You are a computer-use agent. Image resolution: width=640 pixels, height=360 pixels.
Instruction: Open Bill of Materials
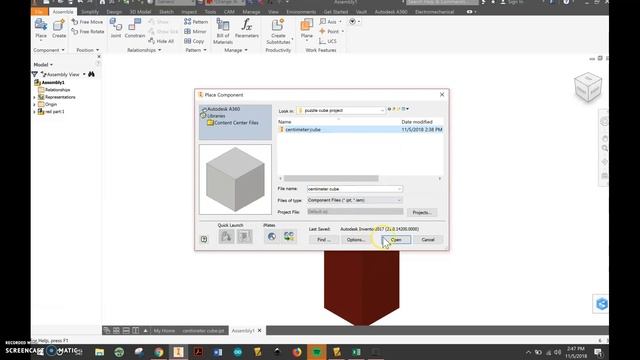coord(223,31)
